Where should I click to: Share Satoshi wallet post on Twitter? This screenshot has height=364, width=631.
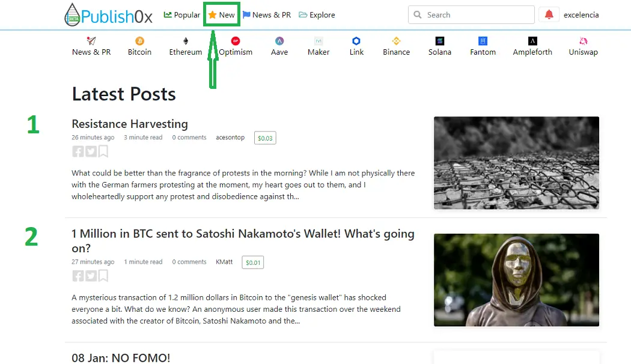pos(91,276)
